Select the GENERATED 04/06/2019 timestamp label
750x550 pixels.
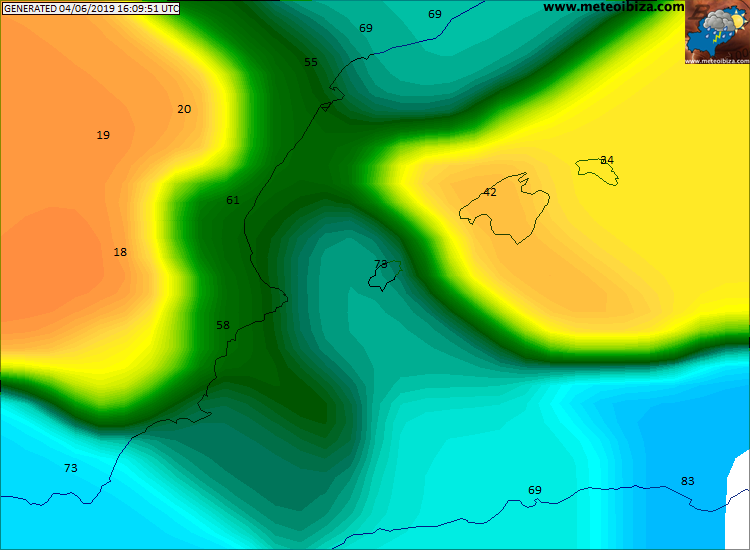point(91,9)
